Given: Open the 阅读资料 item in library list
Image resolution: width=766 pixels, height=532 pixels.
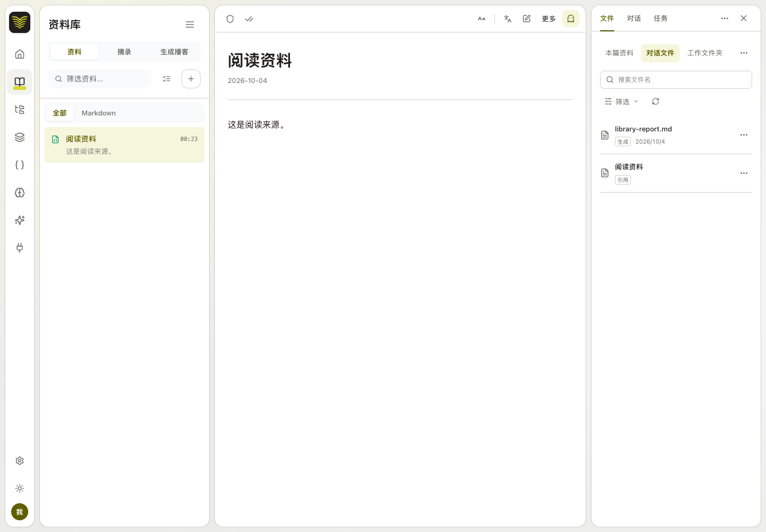Looking at the screenshot, I should coord(124,145).
